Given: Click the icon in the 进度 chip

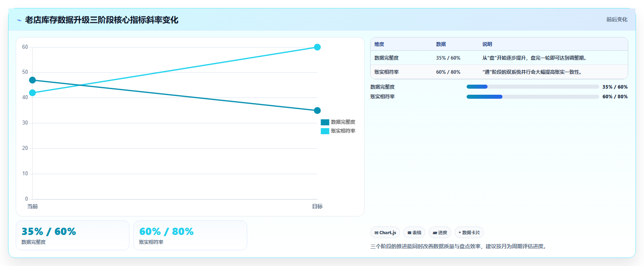Looking at the screenshot, I should click(x=435, y=233).
